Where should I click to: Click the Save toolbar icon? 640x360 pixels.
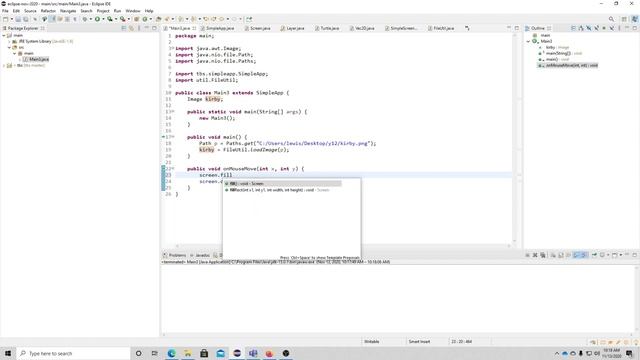tap(18, 19)
